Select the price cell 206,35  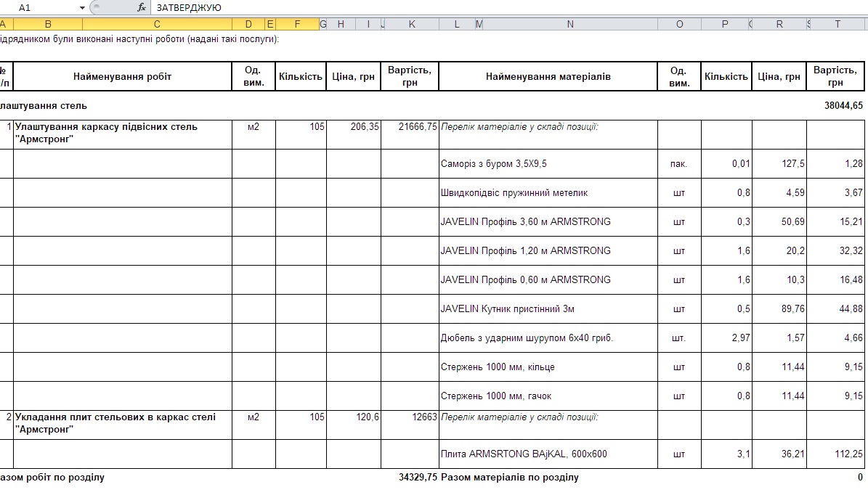(354, 127)
